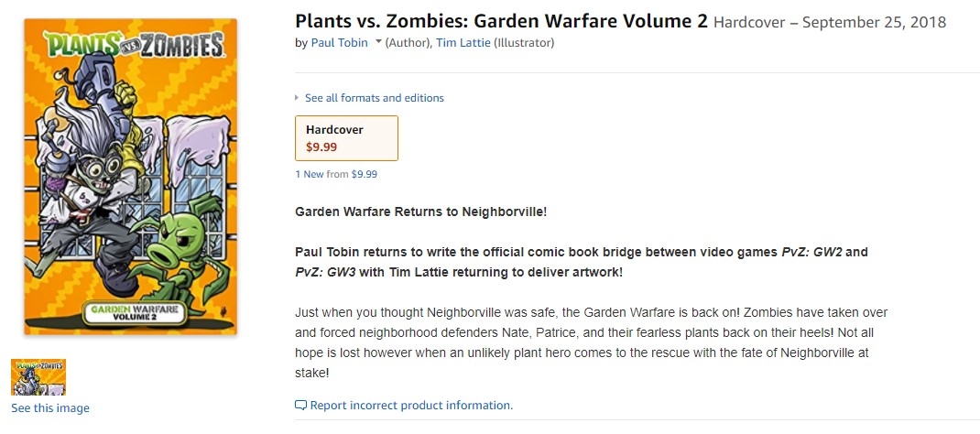The height and width of the screenshot is (434, 980).
Task: Click the Garden Warfare Returns to Neighborville heading
Action: (420, 212)
